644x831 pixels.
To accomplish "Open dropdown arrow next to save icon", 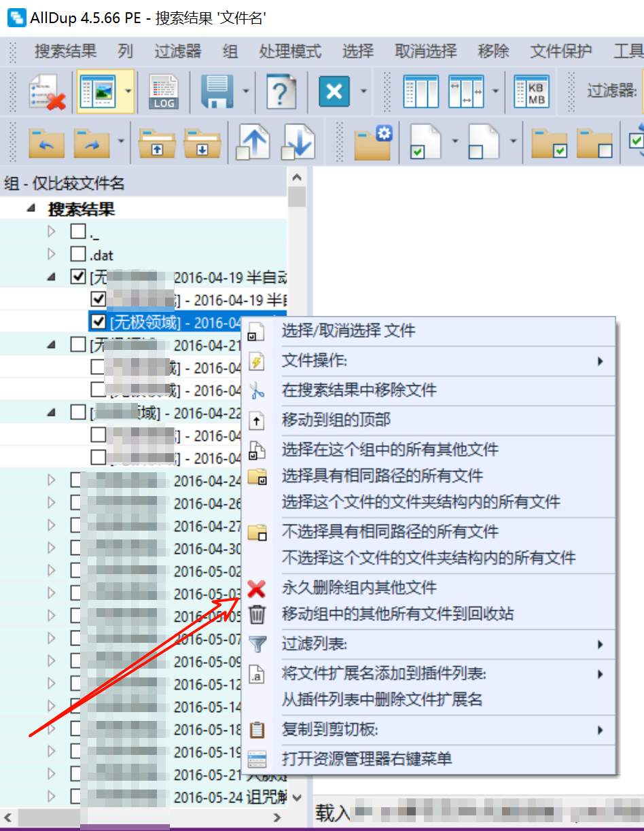I will [246, 91].
